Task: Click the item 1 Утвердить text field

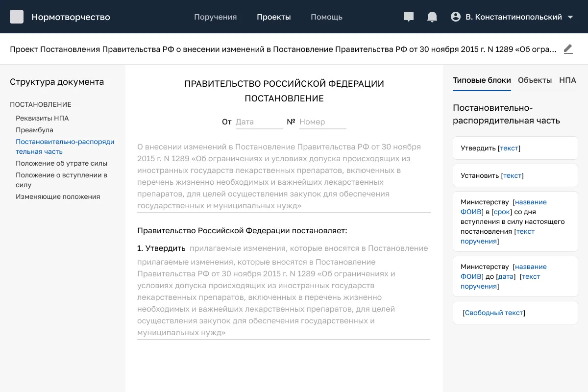Action: click(284, 291)
